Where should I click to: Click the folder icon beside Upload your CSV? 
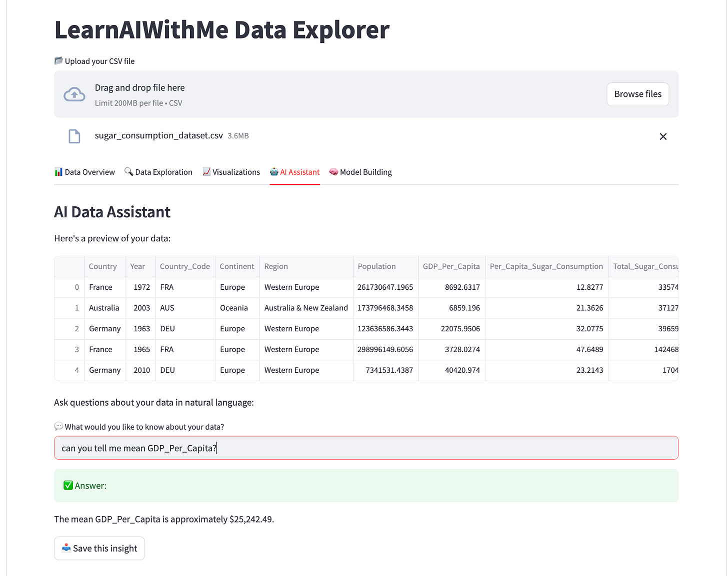coord(58,61)
